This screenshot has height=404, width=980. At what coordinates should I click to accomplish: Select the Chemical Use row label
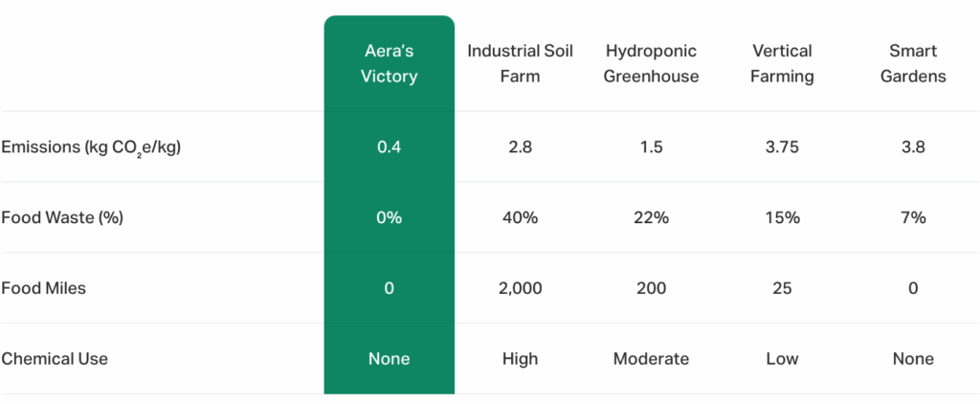[x=55, y=359]
